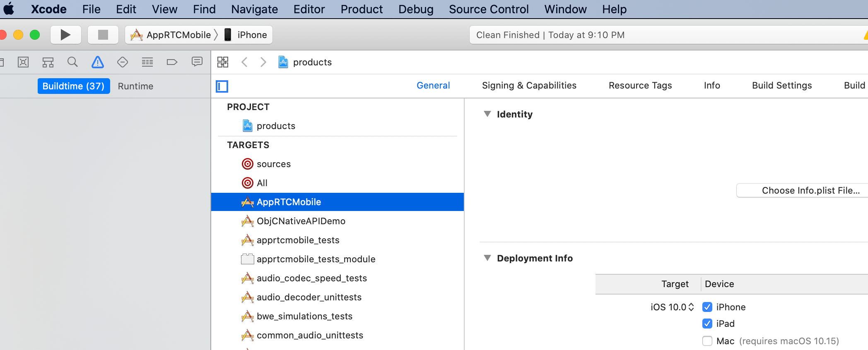Uncheck the iPhone device checkbox
This screenshot has width=868, height=350.
[707, 307]
